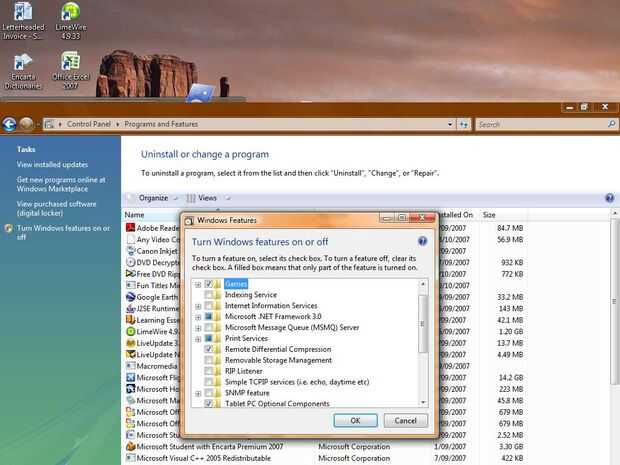Toggle the Print Services checkbox

pyautogui.click(x=208, y=338)
